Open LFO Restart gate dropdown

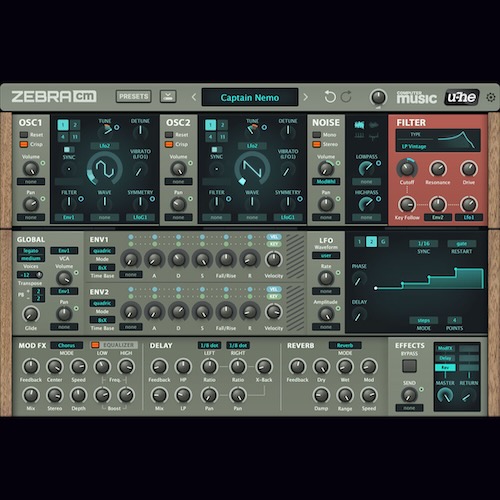tap(462, 244)
